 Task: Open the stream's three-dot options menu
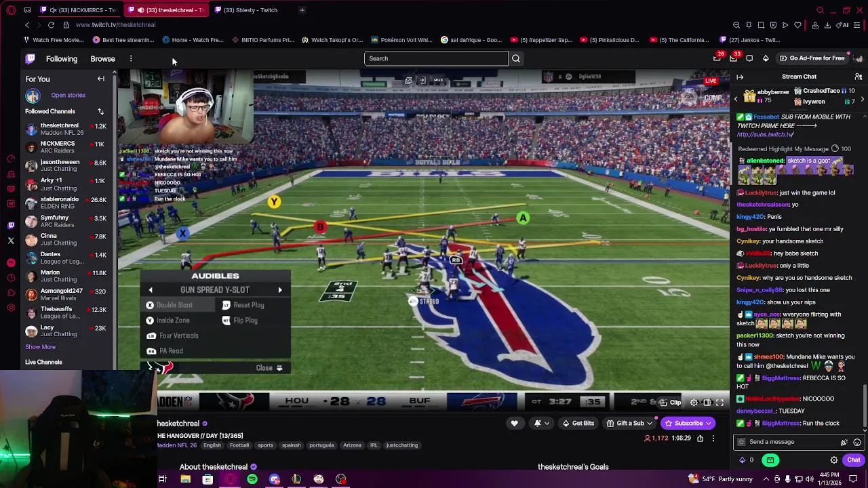pos(713,439)
